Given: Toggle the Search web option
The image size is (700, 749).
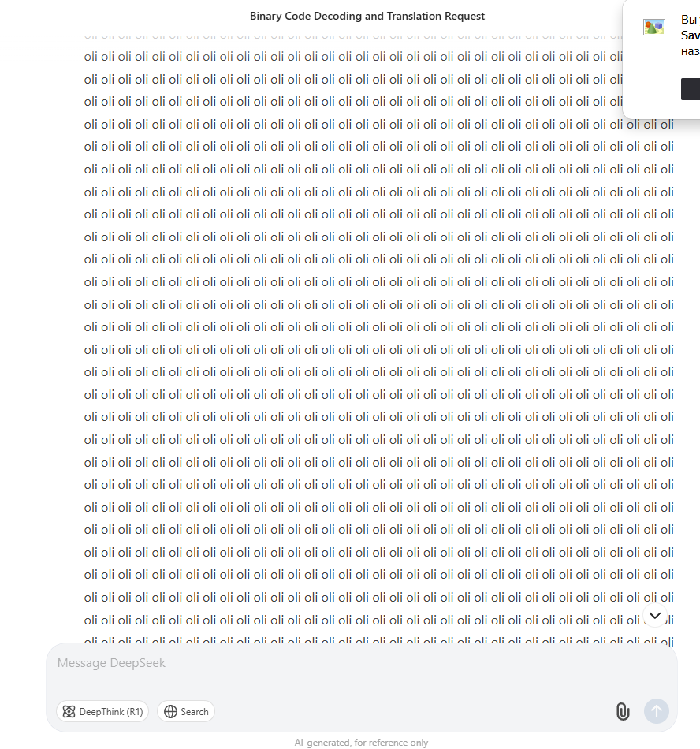Looking at the screenshot, I should point(186,712).
